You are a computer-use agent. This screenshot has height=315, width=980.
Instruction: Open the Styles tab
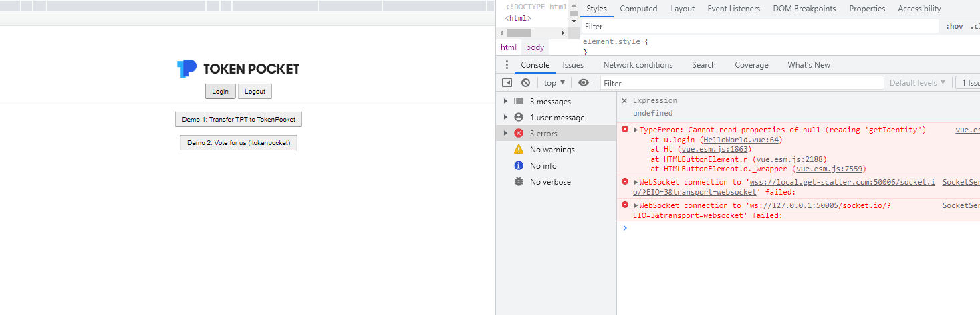[x=596, y=9]
